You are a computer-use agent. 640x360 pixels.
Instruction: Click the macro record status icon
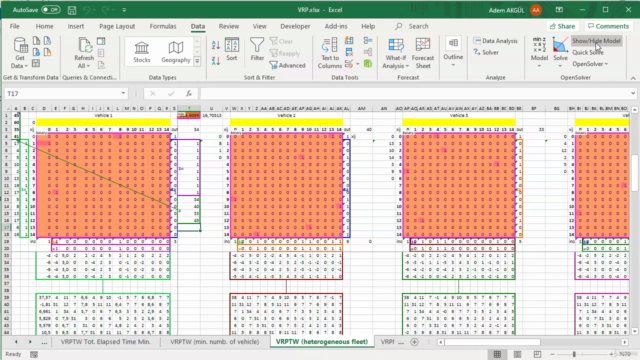click(x=34, y=354)
